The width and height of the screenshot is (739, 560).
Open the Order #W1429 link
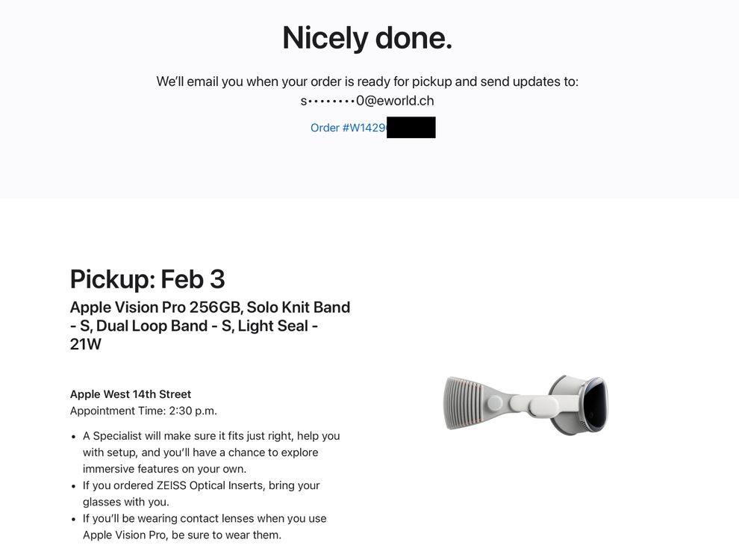[348, 128]
